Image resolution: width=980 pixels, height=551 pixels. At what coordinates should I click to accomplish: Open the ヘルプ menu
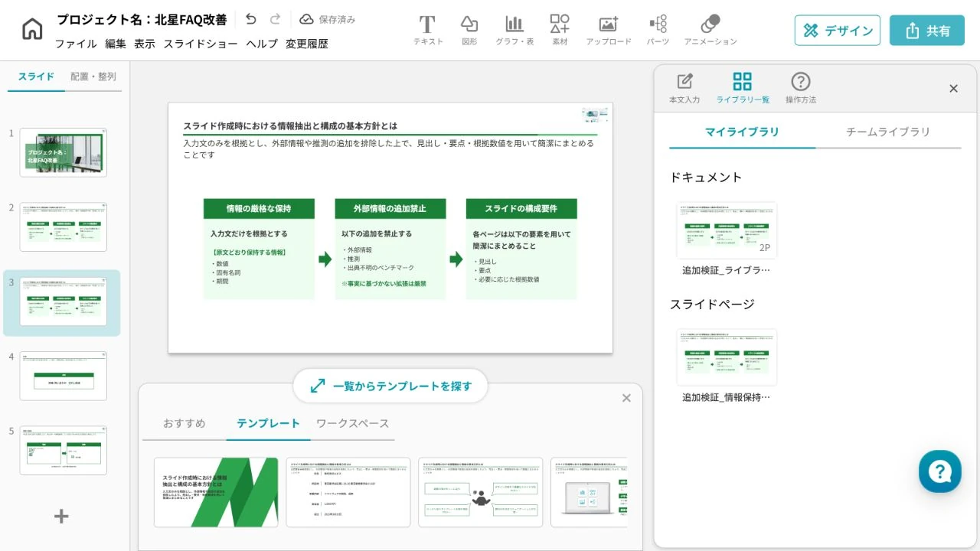(x=262, y=44)
